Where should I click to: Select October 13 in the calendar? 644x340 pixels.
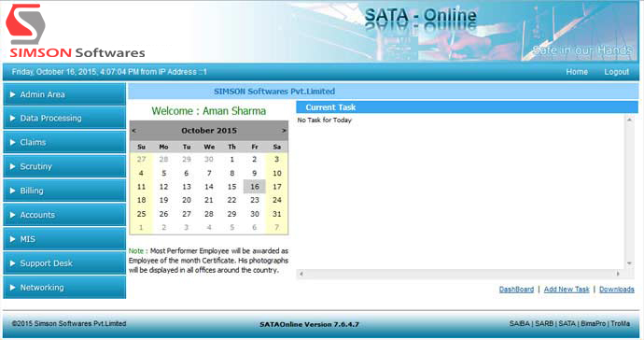tap(187, 187)
